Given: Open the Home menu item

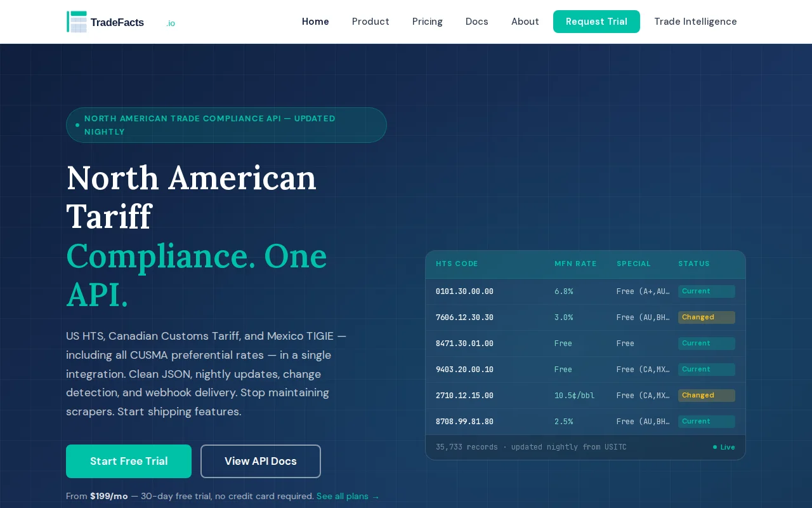Looking at the screenshot, I should point(315,22).
